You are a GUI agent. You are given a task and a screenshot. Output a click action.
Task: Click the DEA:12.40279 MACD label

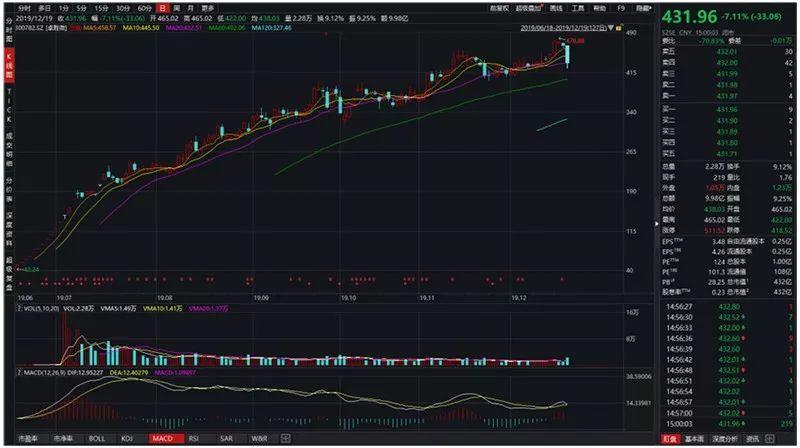[x=129, y=372]
